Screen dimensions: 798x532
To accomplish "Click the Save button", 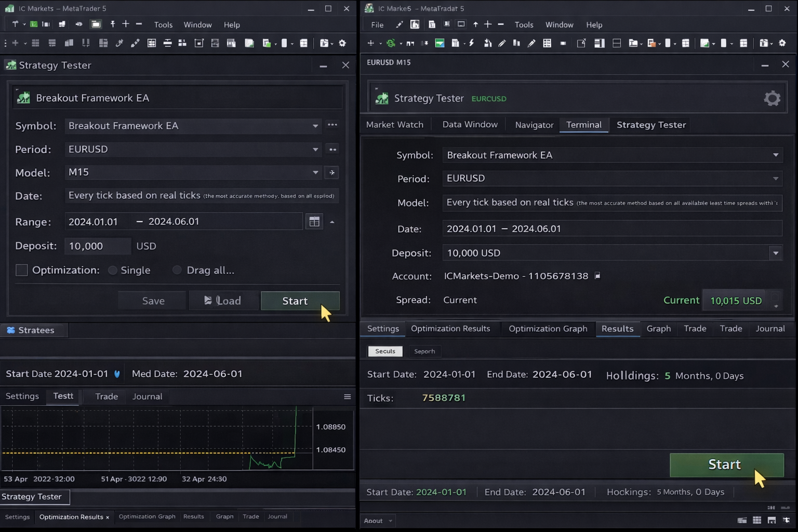I will (153, 301).
